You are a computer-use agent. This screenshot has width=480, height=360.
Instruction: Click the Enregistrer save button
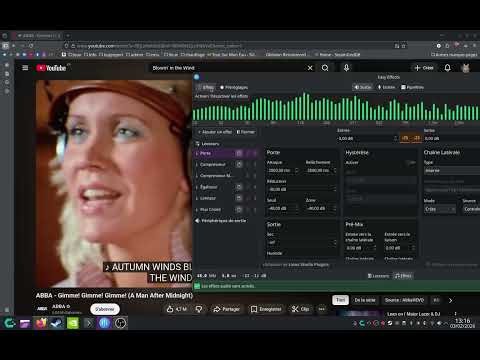[266, 309]
